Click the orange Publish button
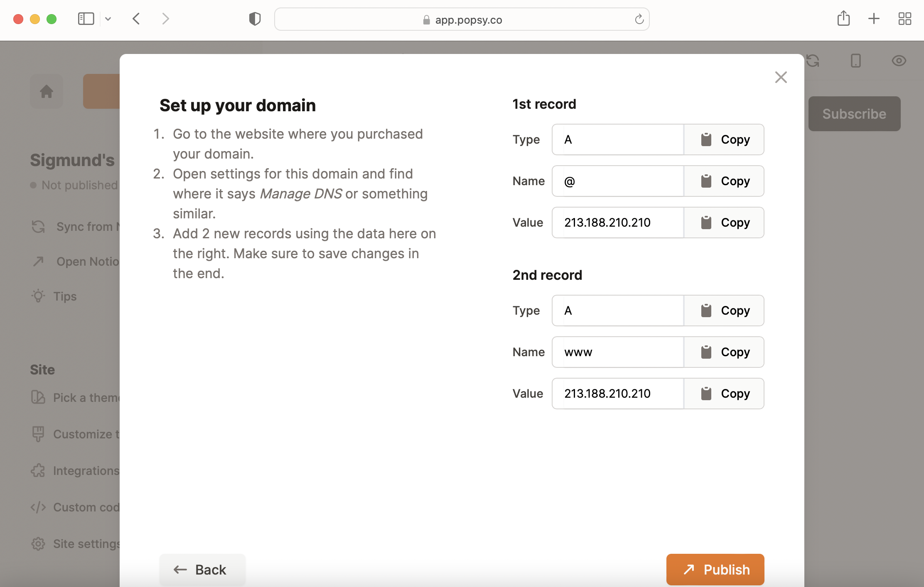This screenshot has height=587, width=924. point(715,570)
